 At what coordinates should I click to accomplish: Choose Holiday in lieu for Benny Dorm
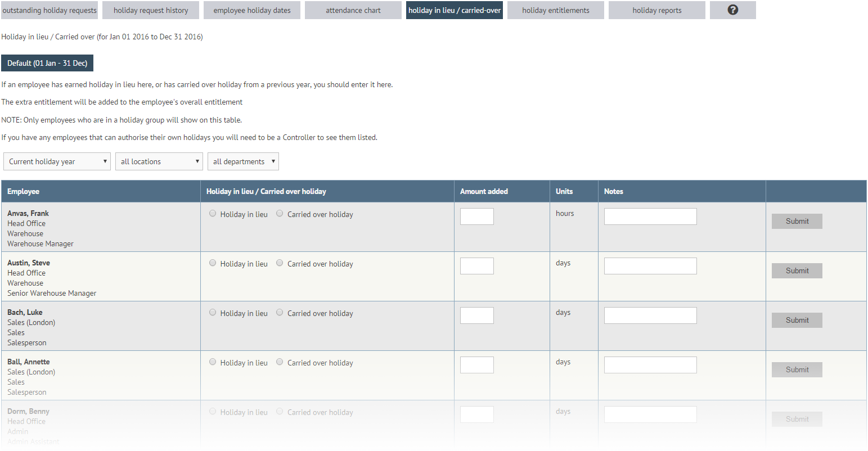tap(213, 412)
